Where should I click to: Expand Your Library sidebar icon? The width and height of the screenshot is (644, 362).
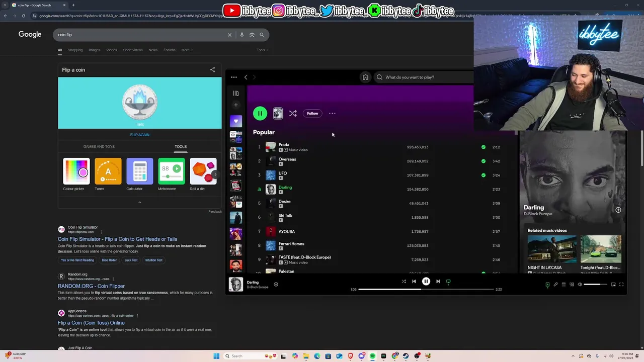(235, 93)
